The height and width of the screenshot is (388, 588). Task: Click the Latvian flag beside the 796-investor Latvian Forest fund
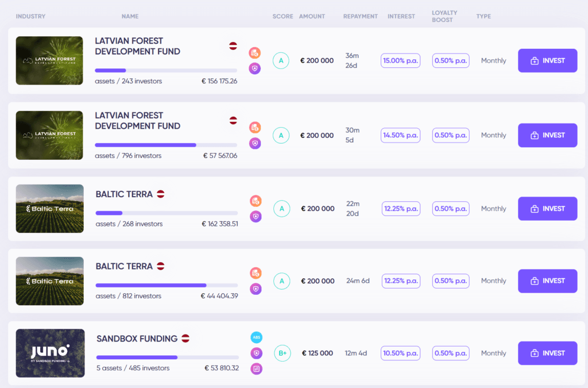(233, 121)
